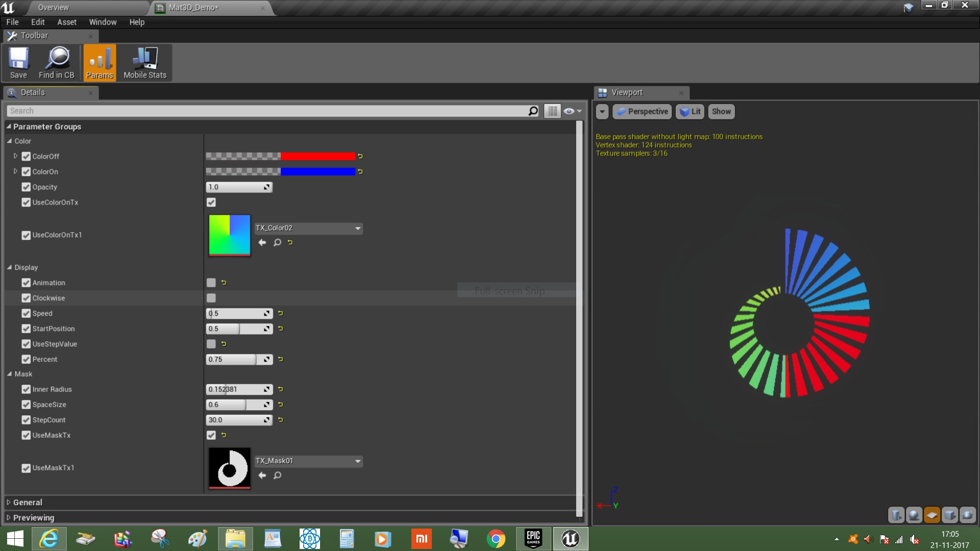Uncheck the UseColorOnTx value checkbox
The width and height of the screenshot is (980, 551).
[x=211, y=203]
